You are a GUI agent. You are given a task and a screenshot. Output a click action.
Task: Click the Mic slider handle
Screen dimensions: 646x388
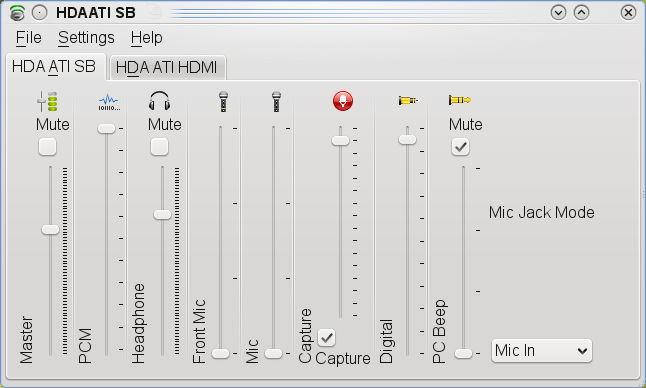(x=274, y=353)
